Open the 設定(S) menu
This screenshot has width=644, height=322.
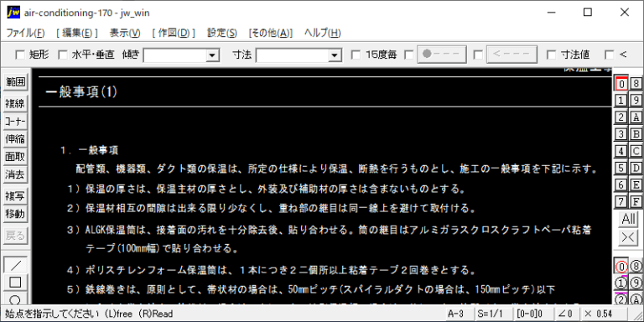tap(222, 33)
